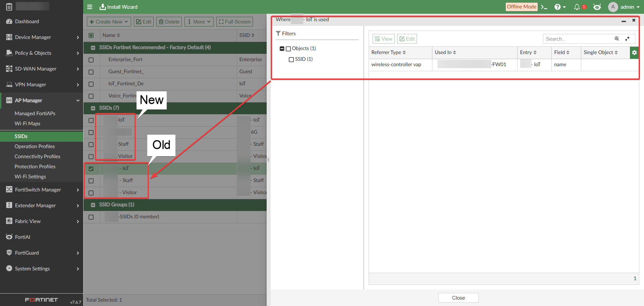This screenshot has width=644, height=306.
Task: Collapse the Objects filter tree node
Action: click(x=282, y=49)
